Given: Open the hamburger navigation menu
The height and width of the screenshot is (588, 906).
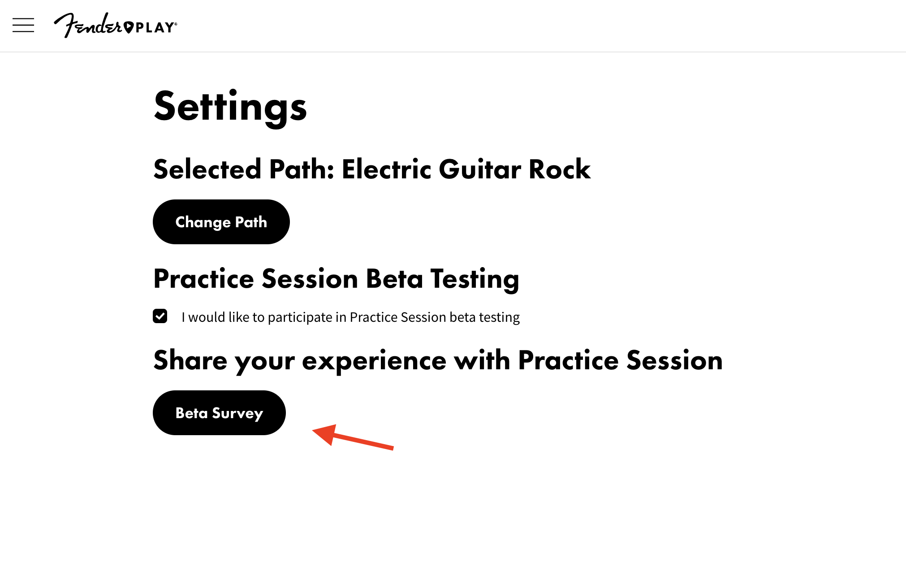Looking at the screenshot, I should point(23,26).
